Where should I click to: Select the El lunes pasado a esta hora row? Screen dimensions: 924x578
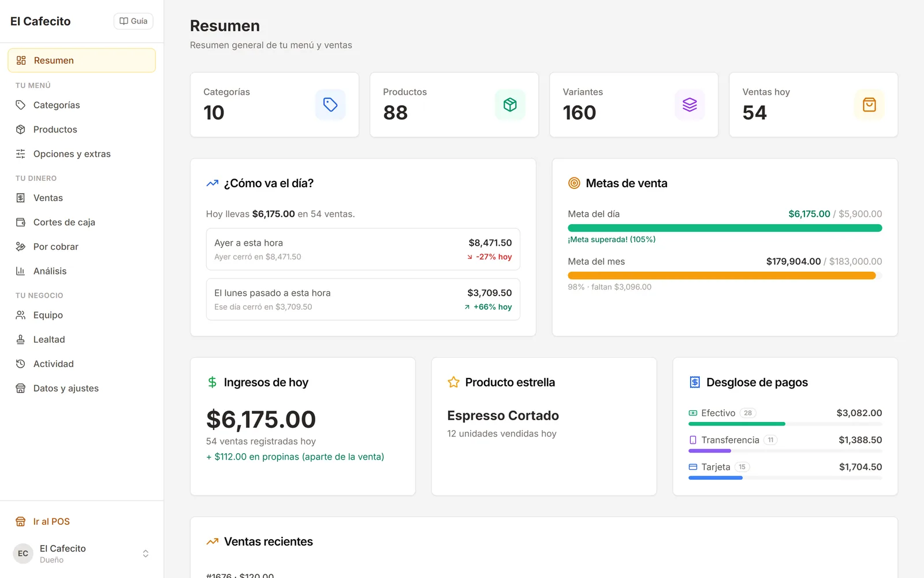(363, 299)
